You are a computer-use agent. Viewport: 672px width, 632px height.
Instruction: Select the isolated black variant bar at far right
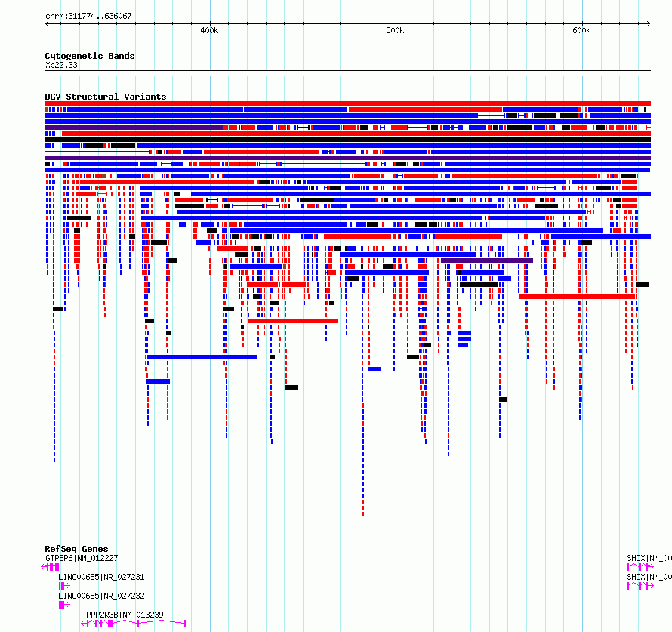click(x=643, y=285)
